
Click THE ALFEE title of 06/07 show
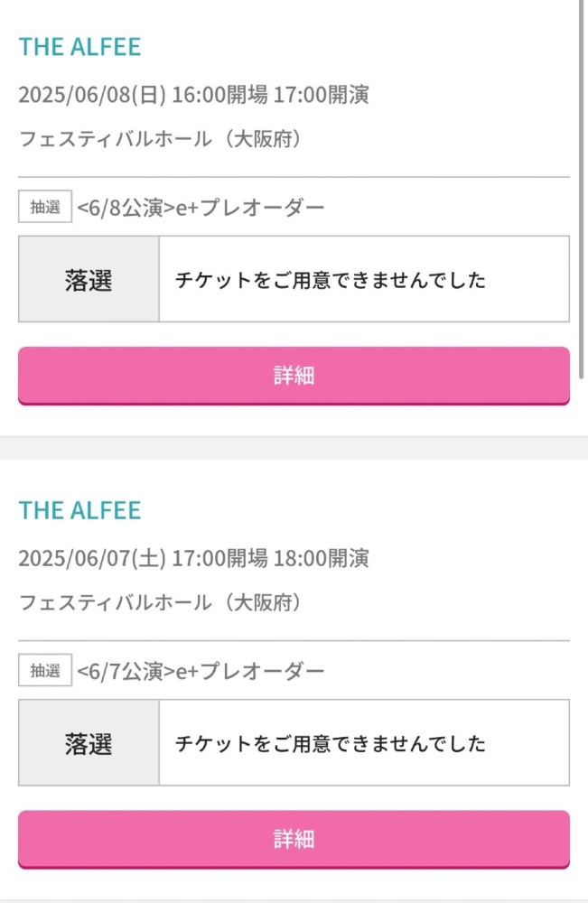click(x=79, y=510)
